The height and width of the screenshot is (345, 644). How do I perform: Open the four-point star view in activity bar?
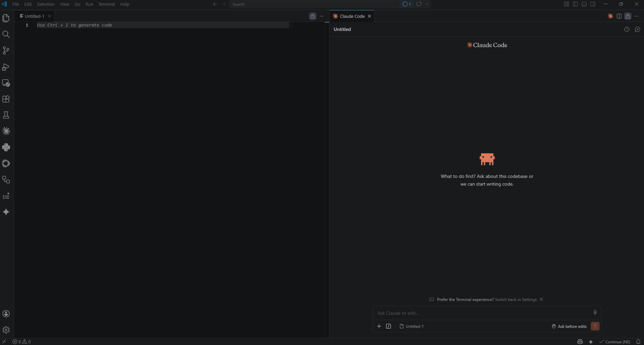(x=6, y=212)
